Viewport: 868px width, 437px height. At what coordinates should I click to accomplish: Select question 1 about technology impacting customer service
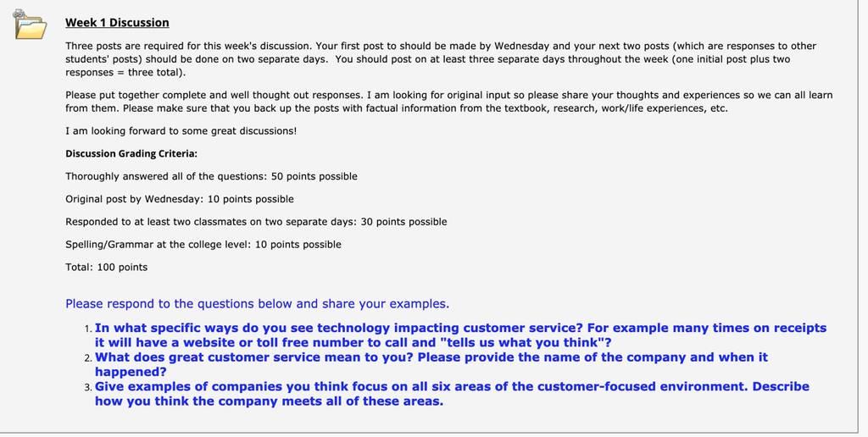460,335
